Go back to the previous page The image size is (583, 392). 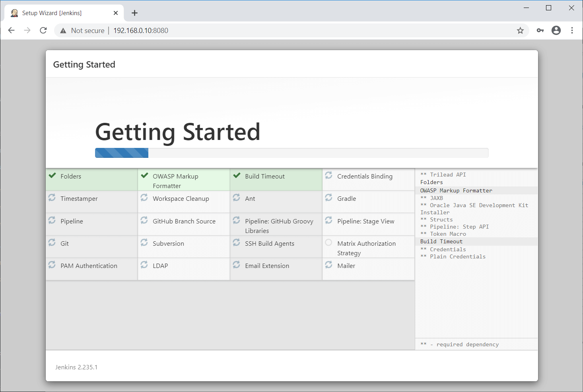(11, 30)
